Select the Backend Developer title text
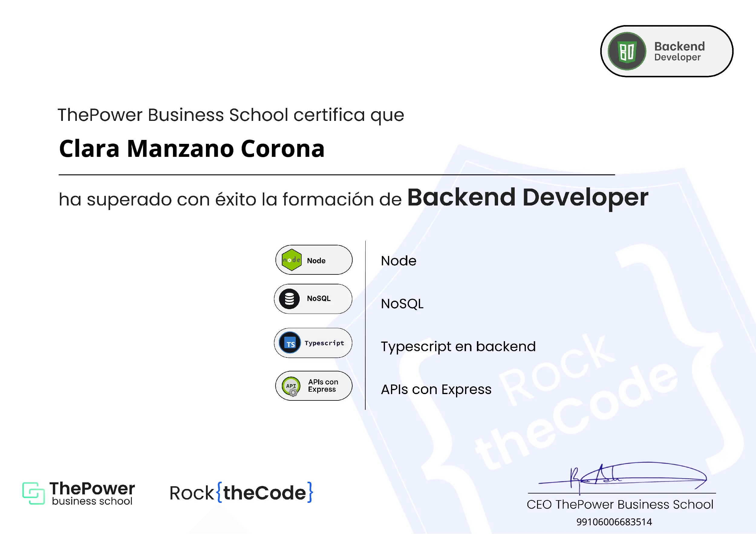 [527, 197]
